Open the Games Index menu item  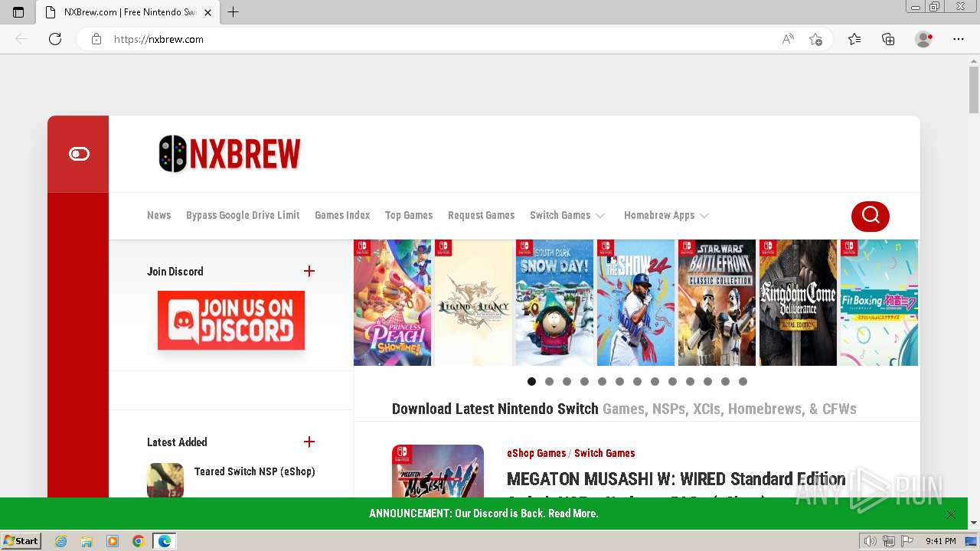342,216
